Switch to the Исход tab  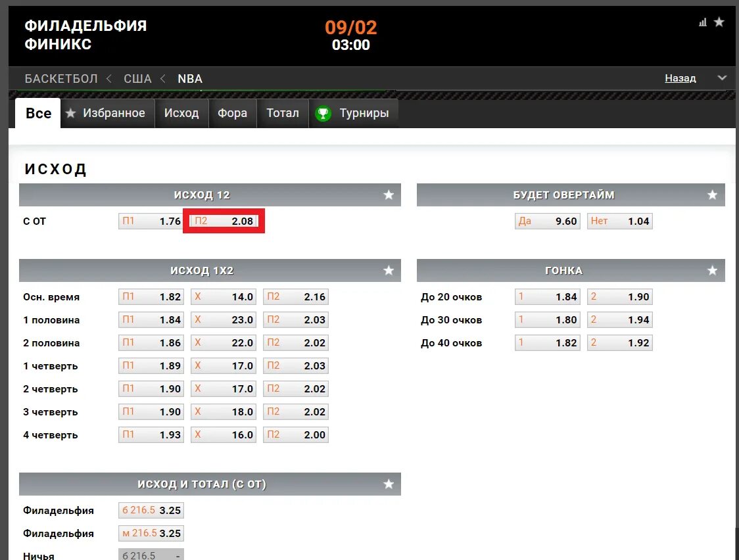[181, 113]
